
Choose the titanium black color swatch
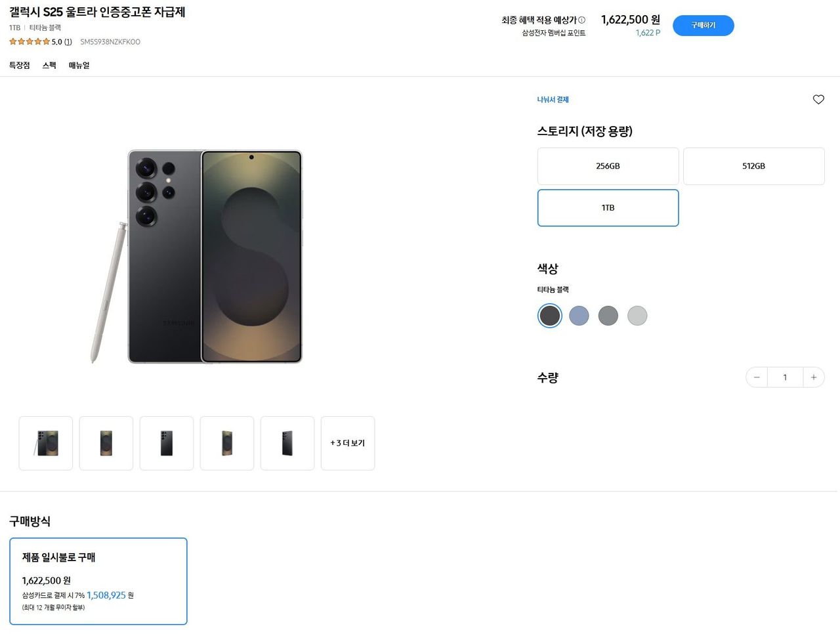pos(550,316)
